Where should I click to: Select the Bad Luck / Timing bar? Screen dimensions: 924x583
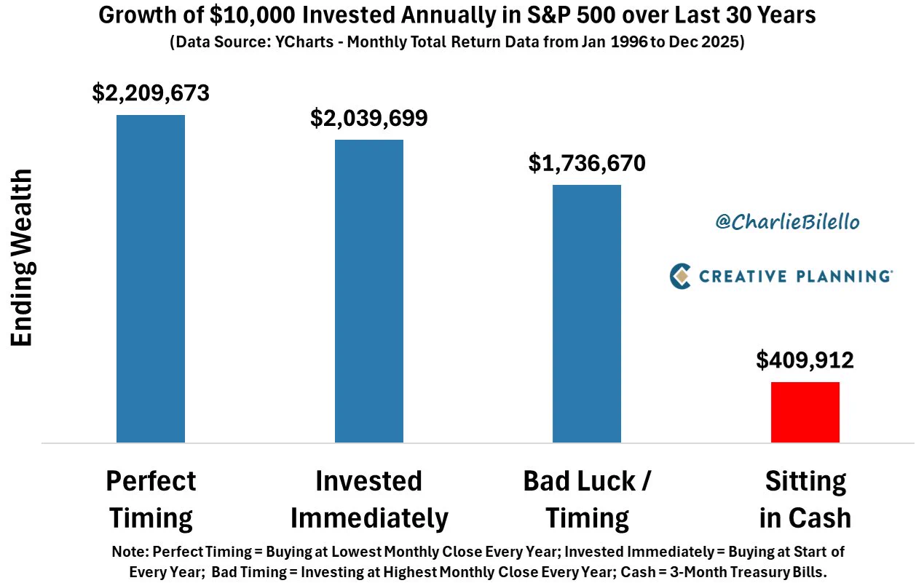tap(587, 314)
